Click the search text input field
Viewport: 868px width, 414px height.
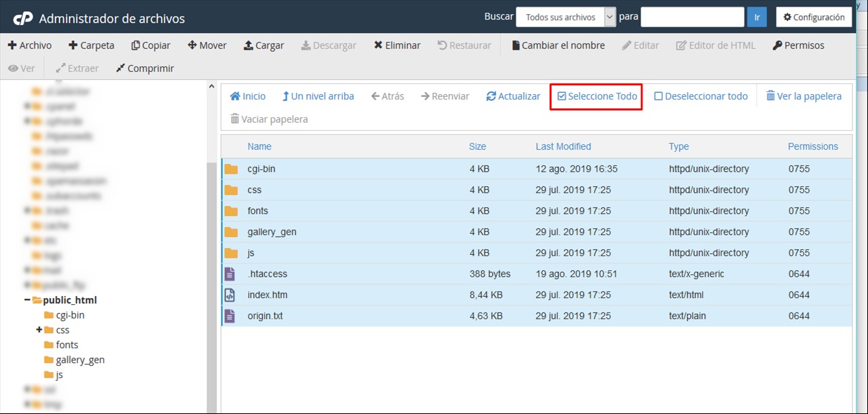tap(692, 17)
